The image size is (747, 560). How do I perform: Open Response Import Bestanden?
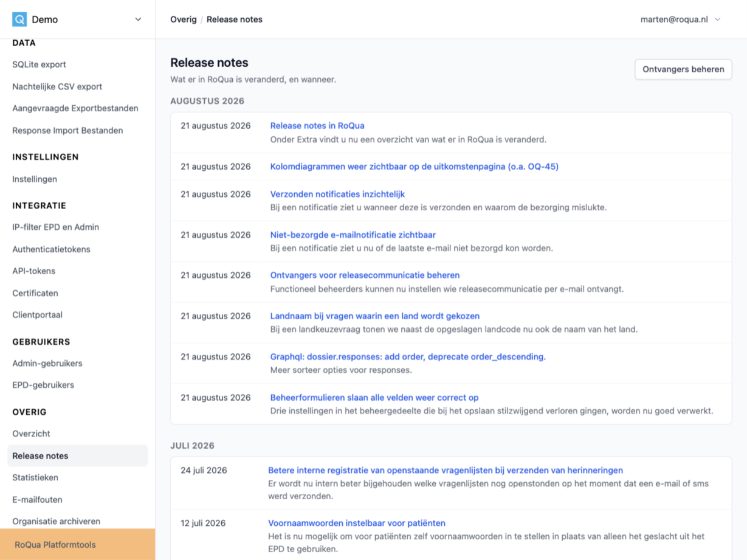pos(67,130)
